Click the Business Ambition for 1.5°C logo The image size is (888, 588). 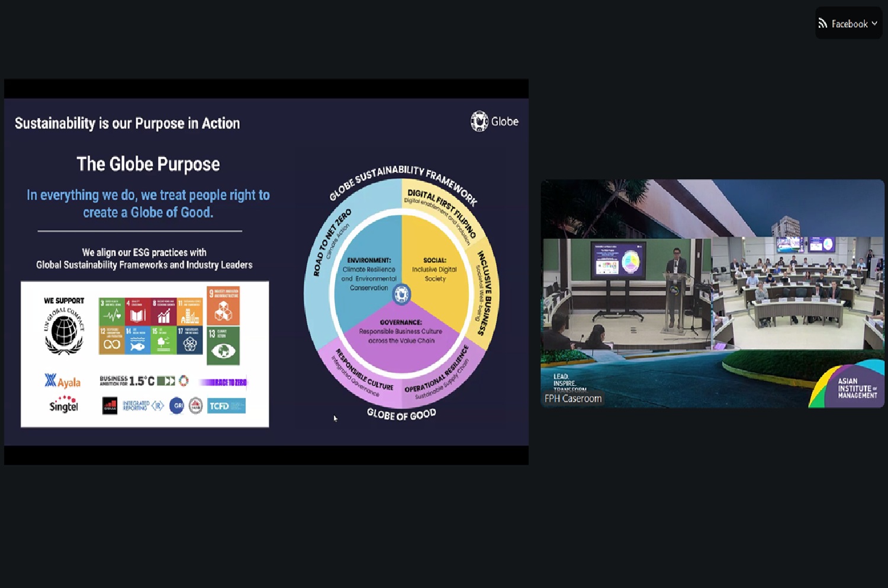144,381
